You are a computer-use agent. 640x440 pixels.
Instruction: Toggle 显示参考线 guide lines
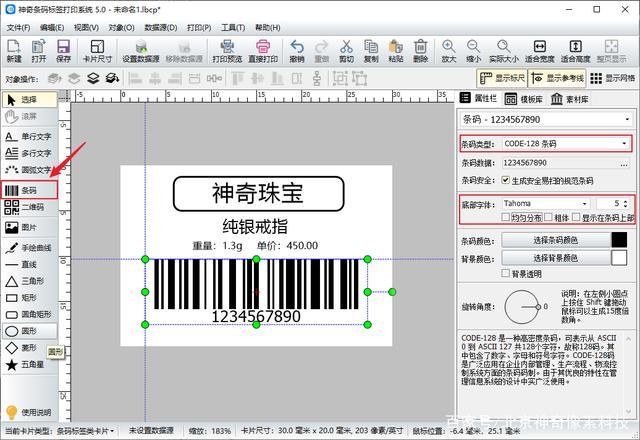click(557, 78)
